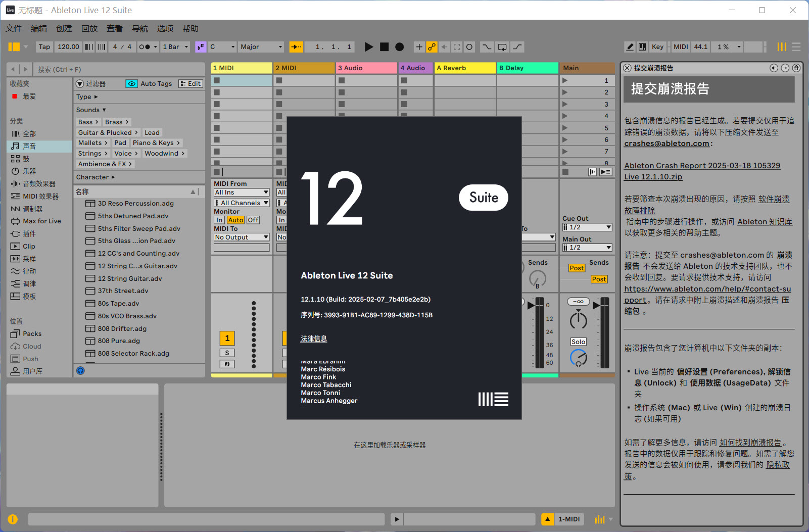Select the 乐器 category icon

pos(16,171)
